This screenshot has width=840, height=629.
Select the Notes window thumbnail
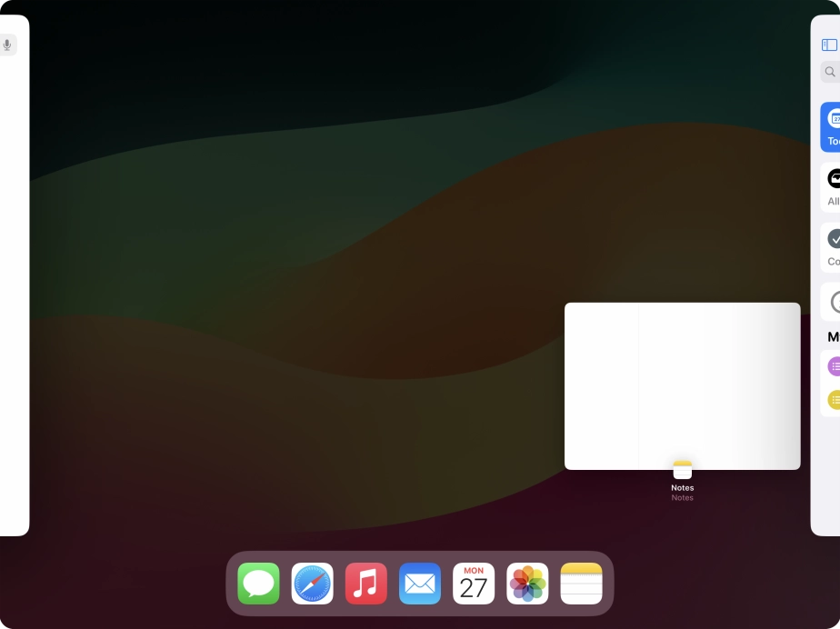(683, 385)
